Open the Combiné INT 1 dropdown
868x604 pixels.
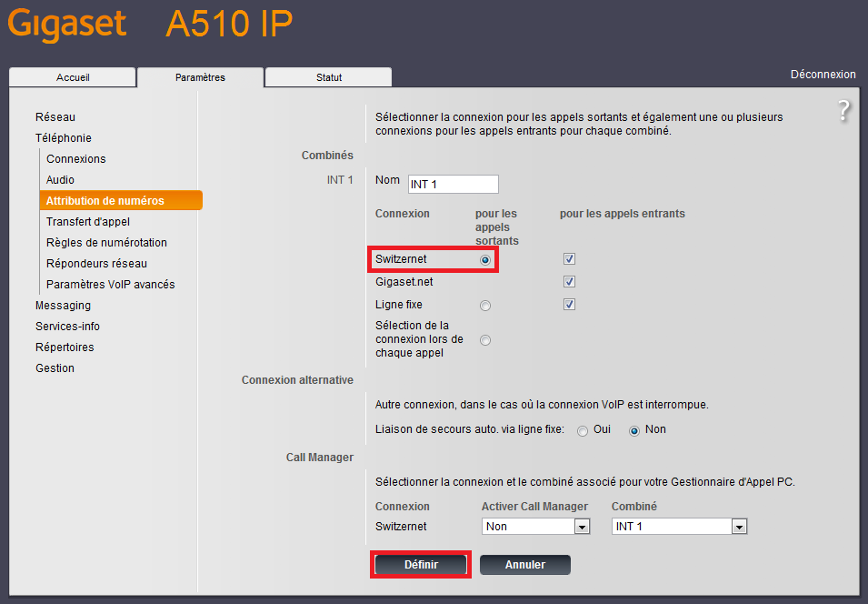(679, 527)
